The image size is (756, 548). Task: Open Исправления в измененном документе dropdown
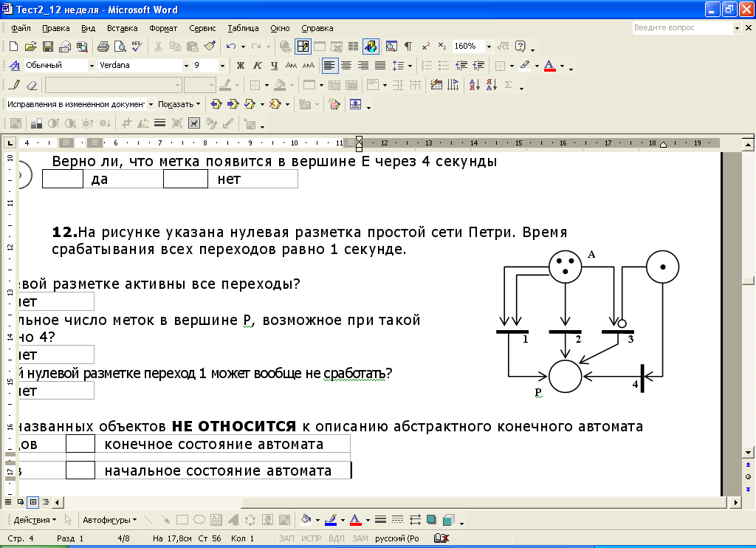(151, 104)
